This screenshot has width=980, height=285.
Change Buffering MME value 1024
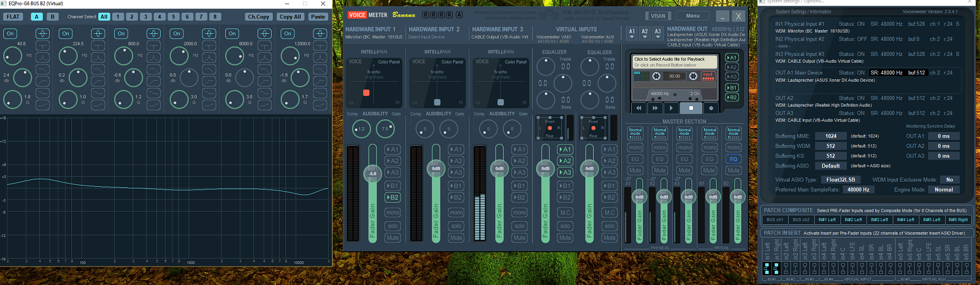tap(831, 136)
